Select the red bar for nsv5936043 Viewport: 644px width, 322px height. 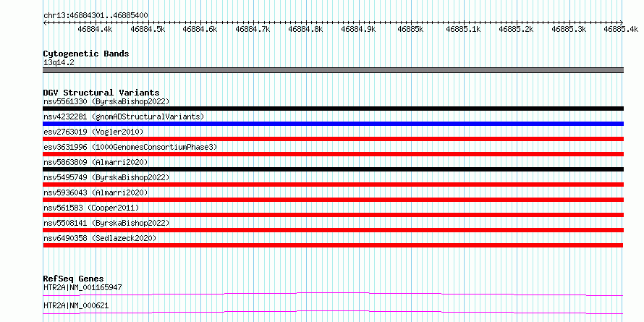tap(334, 200)
